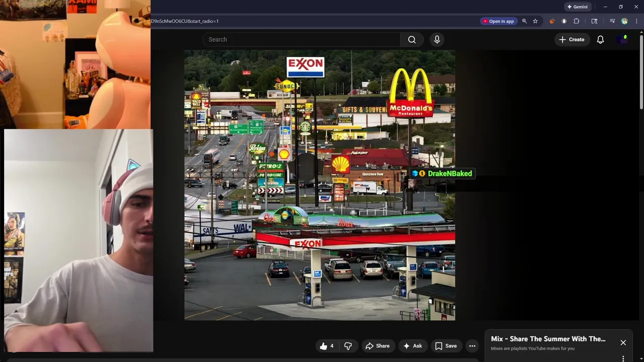Restore down the browser window

(x=620, y=7)
